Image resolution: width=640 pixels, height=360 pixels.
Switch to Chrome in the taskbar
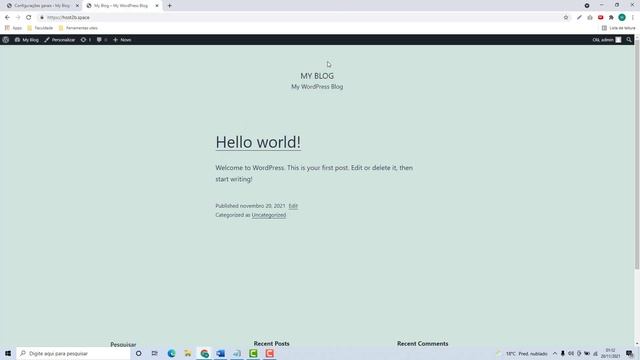tap(204, 353)
